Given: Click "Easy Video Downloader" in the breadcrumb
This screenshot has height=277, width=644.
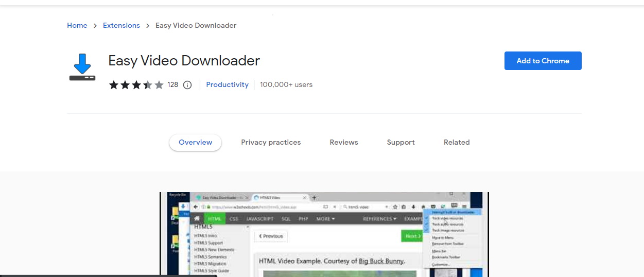Looking at the screenshot, I should tap(196, 25).
